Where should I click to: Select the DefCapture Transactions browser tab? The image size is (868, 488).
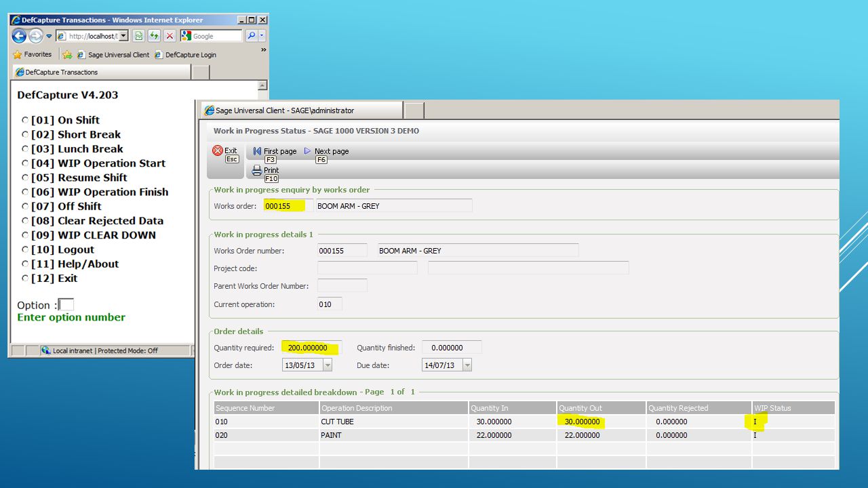[102, 72]
